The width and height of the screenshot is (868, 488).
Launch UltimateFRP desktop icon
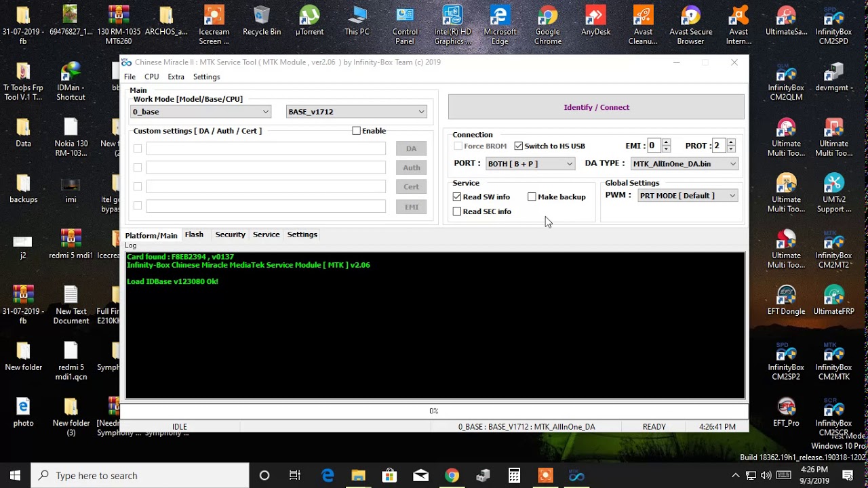pyautogui.click(x=833, y=300)
